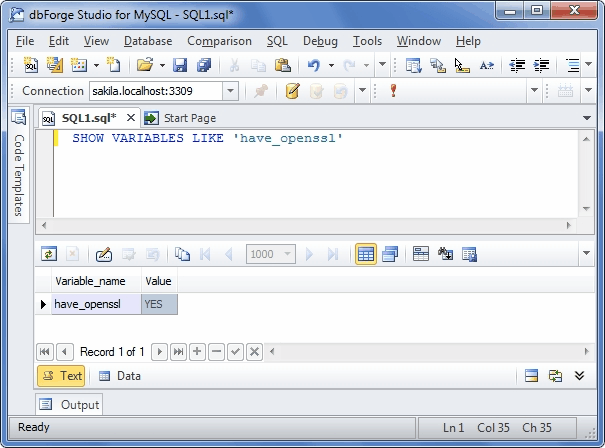Open the Output panel tab
Image resolution: width=605 pixels, height=448 pixels.
(x=69, y=404)
